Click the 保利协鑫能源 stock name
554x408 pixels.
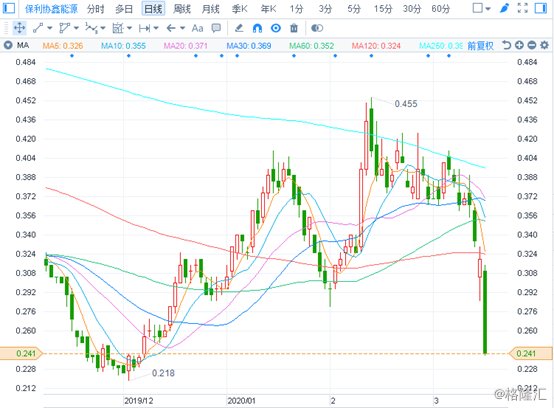52,8
